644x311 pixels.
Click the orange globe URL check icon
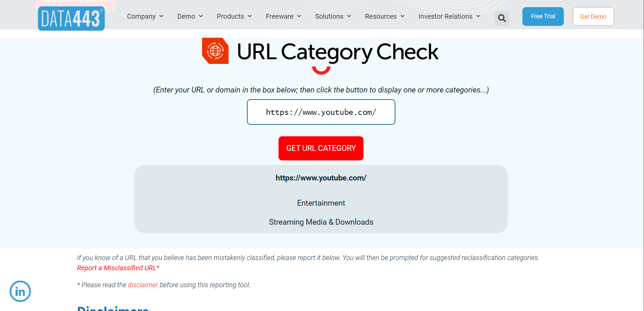point(215,51)
